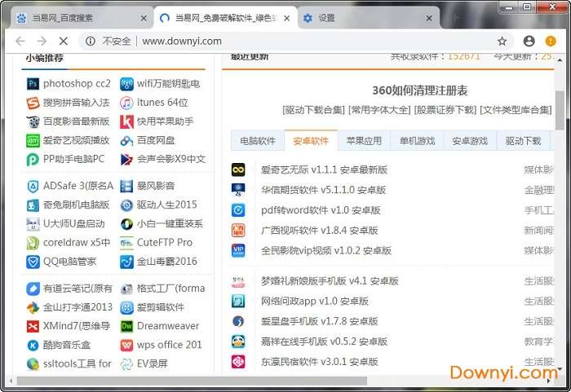
Task: Open the 有道云笔记 link
Action: pyautogui.click(x=77, y=288)
